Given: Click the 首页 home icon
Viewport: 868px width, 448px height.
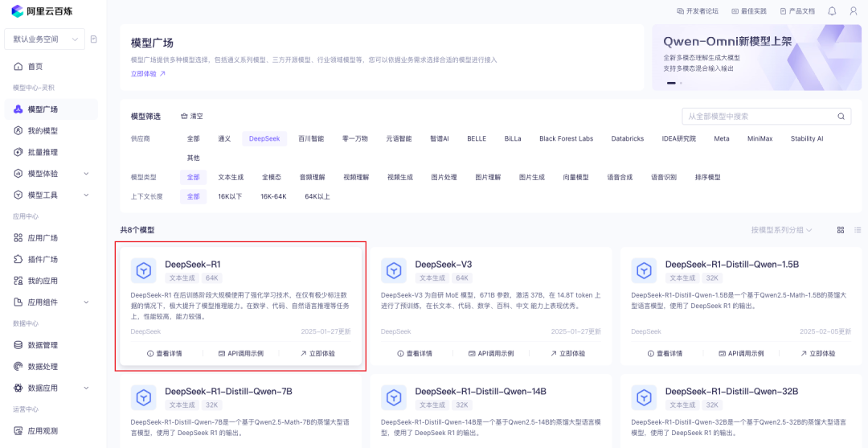Looking at the screenshot, I should 18,67.
